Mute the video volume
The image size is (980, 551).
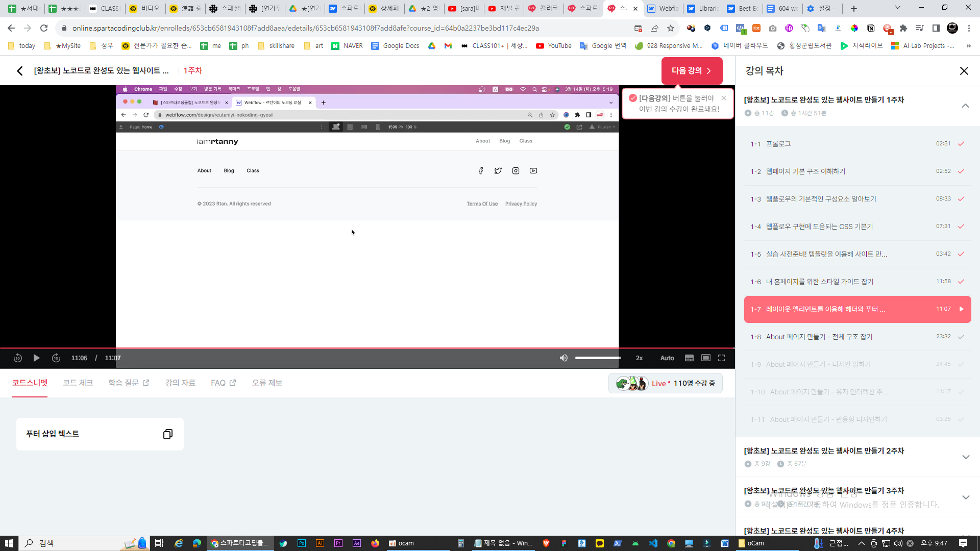click(x=563, y=358)
